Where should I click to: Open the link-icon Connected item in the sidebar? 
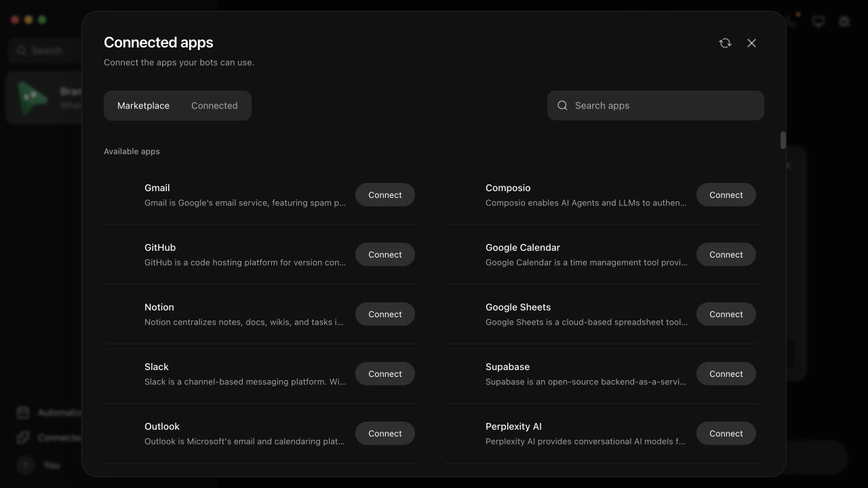pyautogui.click(x=23, y=438)
